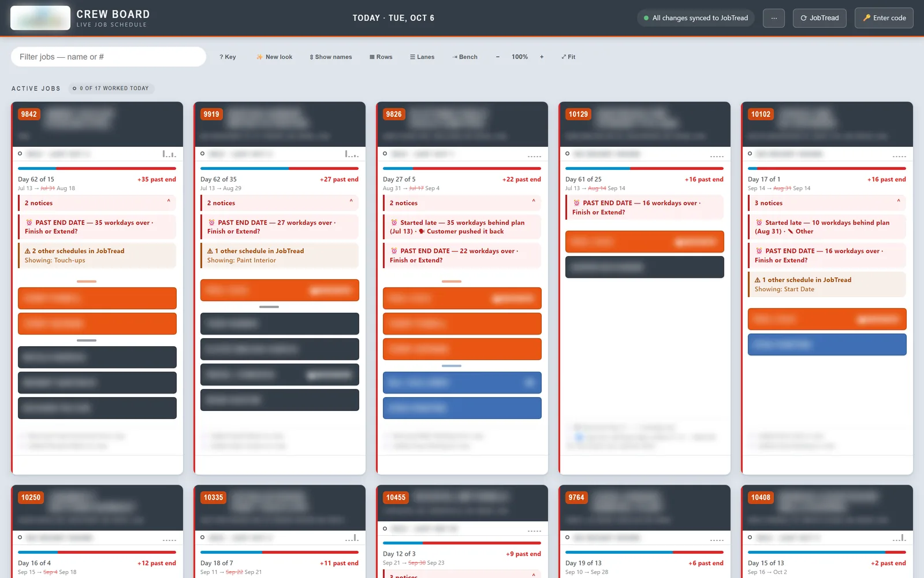This screenshot has height=578, width=924.
Task: Open job number 9842 badge
Action: (29, 114)
